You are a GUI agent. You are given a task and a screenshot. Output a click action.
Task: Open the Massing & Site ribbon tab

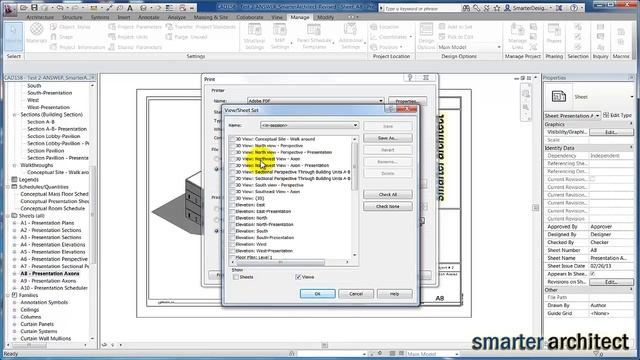click(x=211, y=17)
